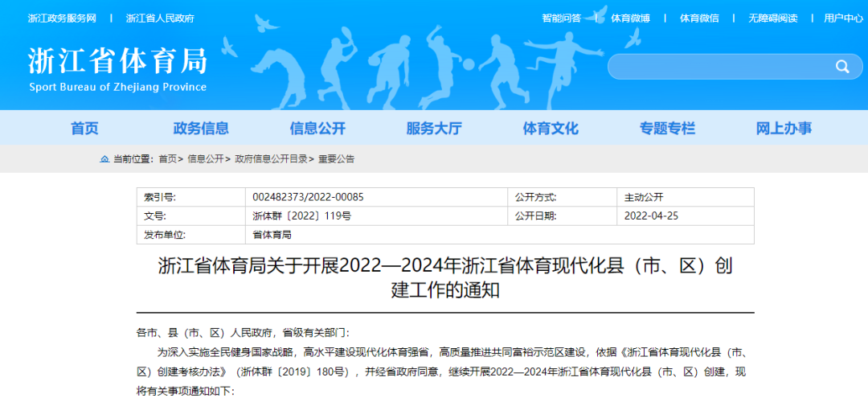Image resolution: width=868 pixels, height=406 pixels.
Task: Open 智能问答 in the top bar
Action: coord(561,18)
